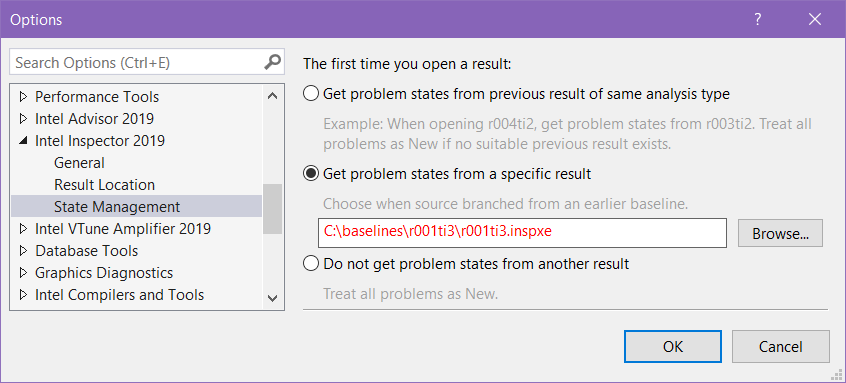846x383 pixels.
Task: Open the Result Location page
Action: click(105, 185)
